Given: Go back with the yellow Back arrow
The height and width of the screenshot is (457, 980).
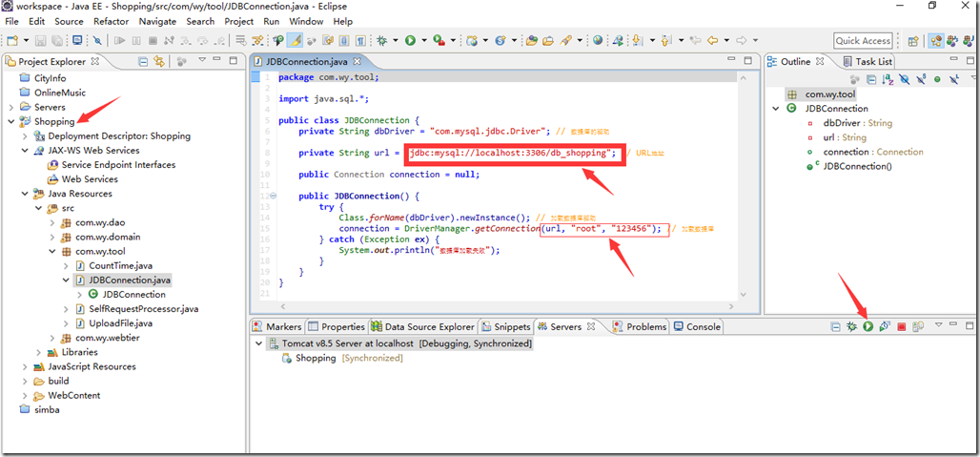Looking at the screenshot, I should point(712,40).
